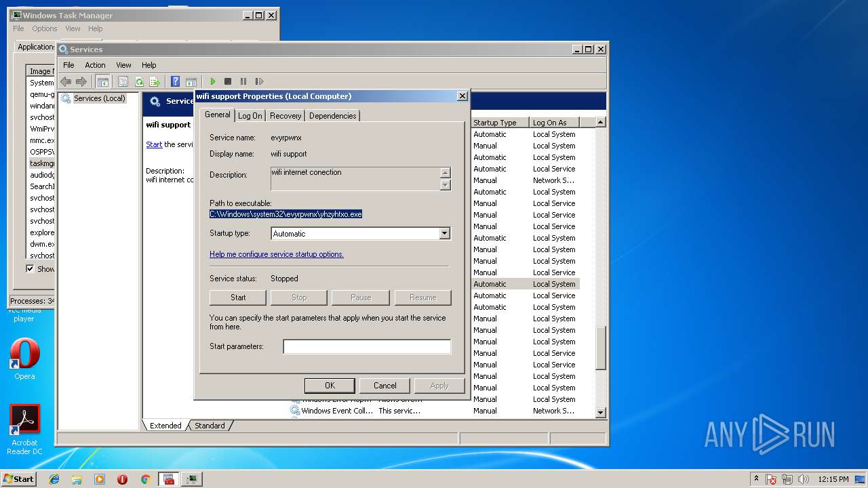Screen dimensions: 868x488
Task: Open the Help menu in Services
Action: [x=149, y=65]
